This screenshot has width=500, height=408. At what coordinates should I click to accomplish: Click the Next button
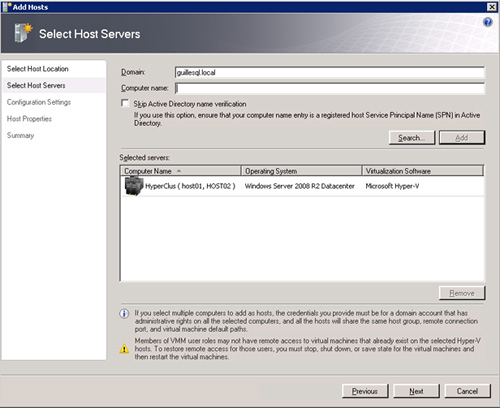(x=416, y=391)
